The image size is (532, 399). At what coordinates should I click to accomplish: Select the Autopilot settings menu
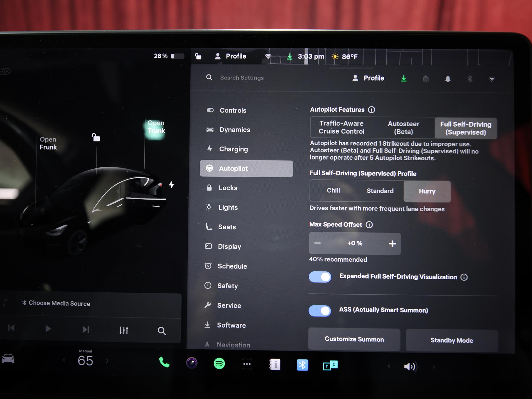[x=246, y=169]
